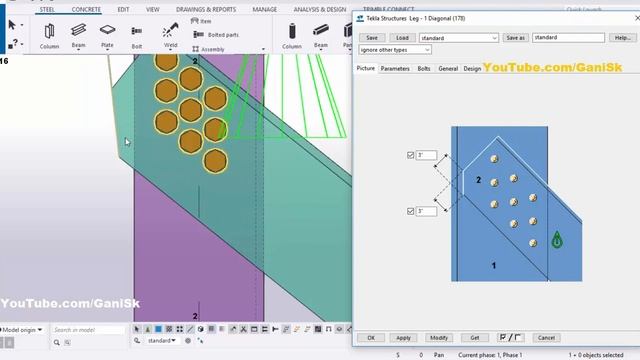Toggle the scissors-shaped cut selection switch
640x360 pixels.
point(243,329)
